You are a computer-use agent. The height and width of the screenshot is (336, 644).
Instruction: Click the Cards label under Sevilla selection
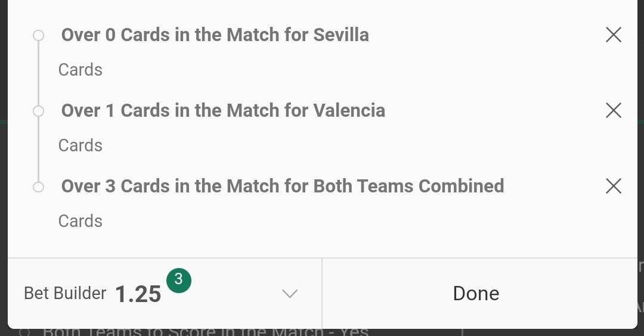[80, 70]
